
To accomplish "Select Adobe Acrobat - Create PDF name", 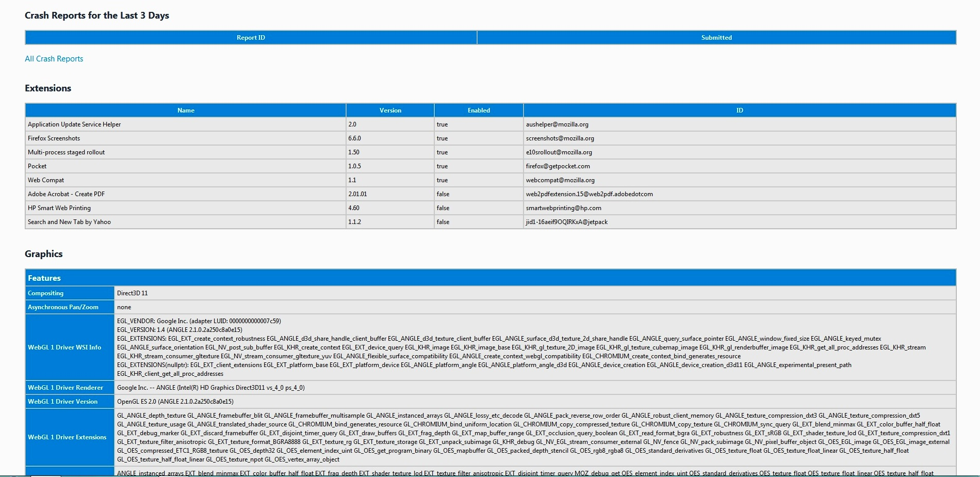I will [x=66, y=194].
